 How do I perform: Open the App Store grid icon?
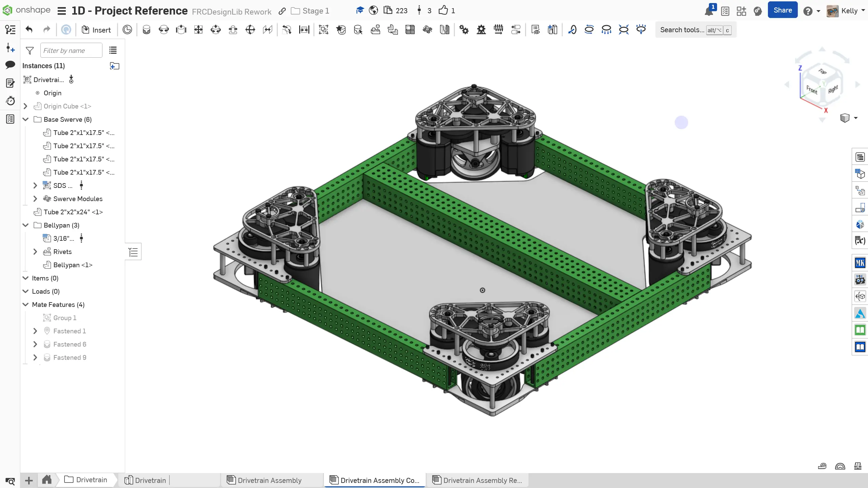point(741,11)
